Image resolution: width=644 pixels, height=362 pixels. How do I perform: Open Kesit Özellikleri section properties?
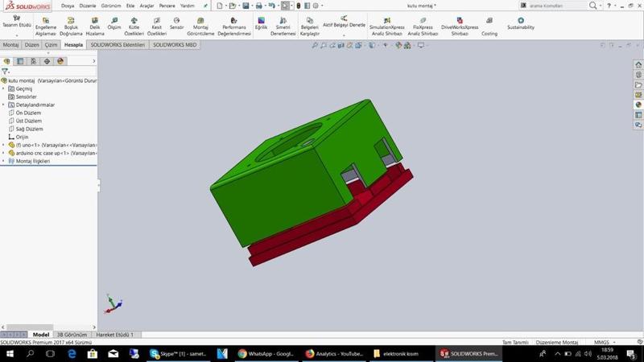(x=157, y=27)
